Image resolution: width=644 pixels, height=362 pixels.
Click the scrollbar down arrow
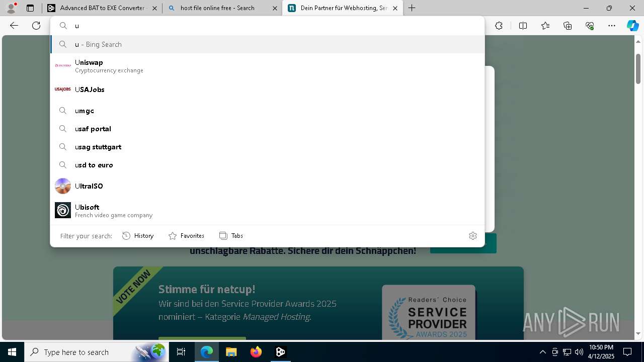pos(638,334)
